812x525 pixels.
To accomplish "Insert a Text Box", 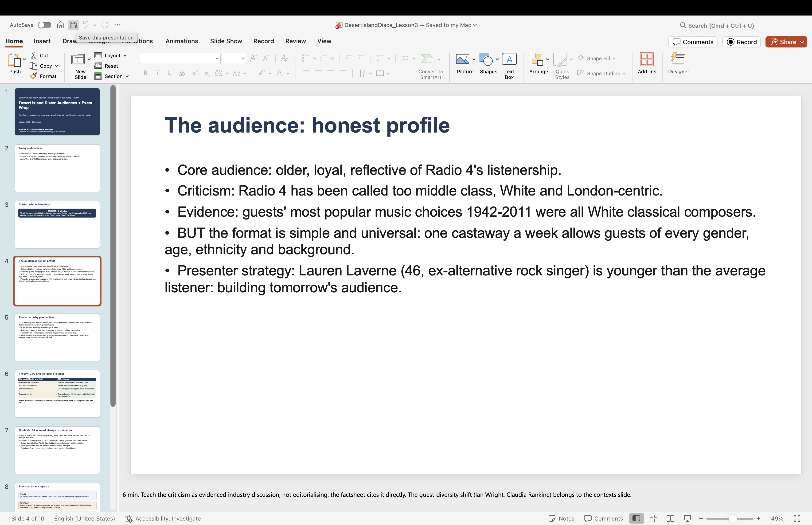I will point(509,66).
